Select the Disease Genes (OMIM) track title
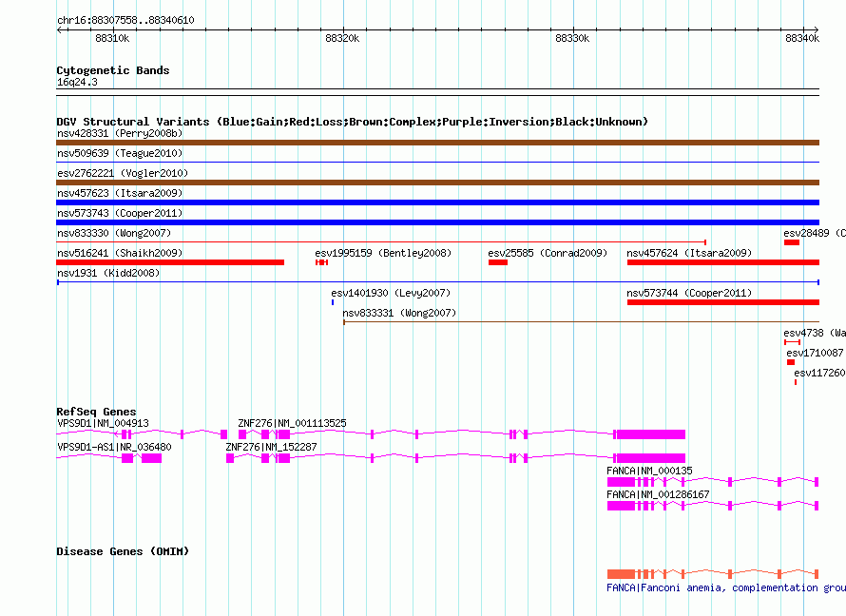The width and height of the screenshot is (846, 616). 123,551
